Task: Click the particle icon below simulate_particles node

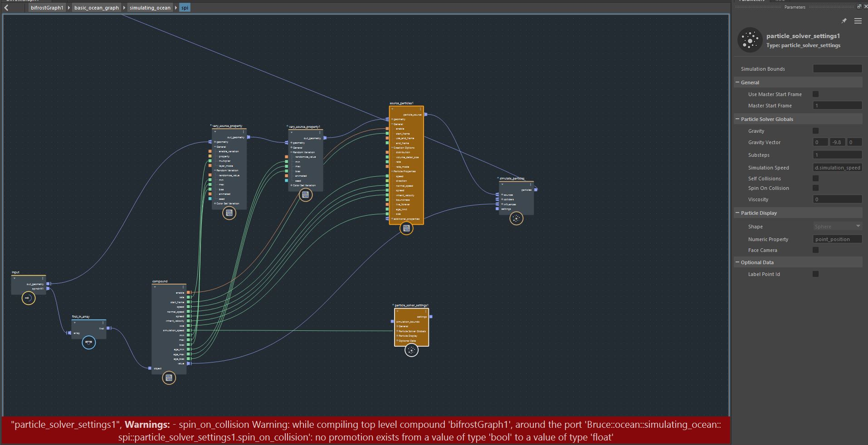Action: point(517,219)
